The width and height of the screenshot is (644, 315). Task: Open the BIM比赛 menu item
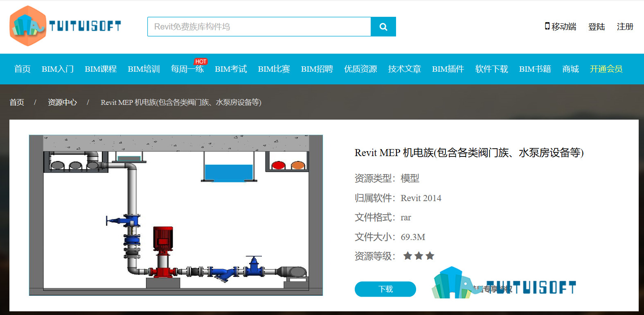point(274,69)
